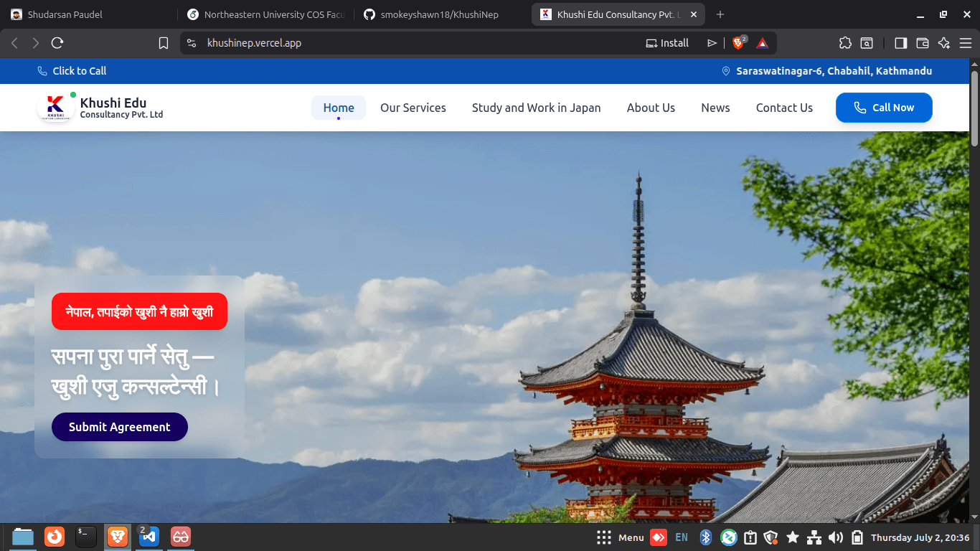Click the Khushi Edu Consultancy Pvt. Ltd title
The width and height of the screenshot is (980, 551).
[121, 108]
